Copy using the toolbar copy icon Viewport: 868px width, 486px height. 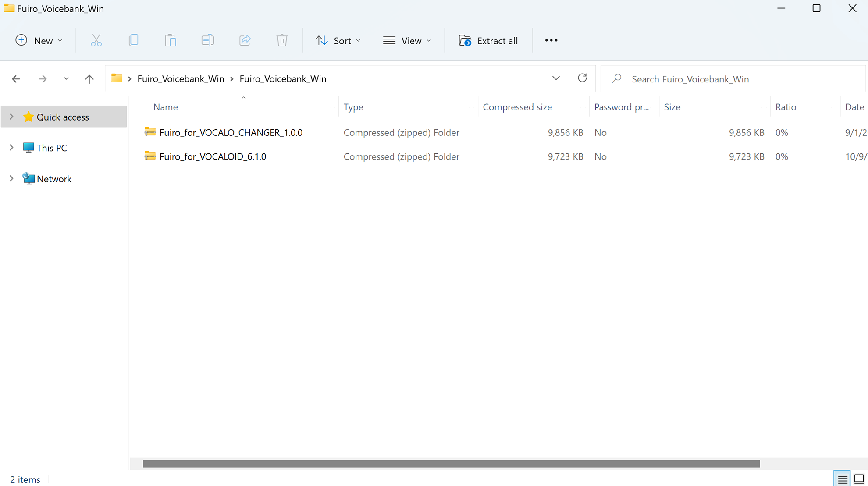(133, 40)
